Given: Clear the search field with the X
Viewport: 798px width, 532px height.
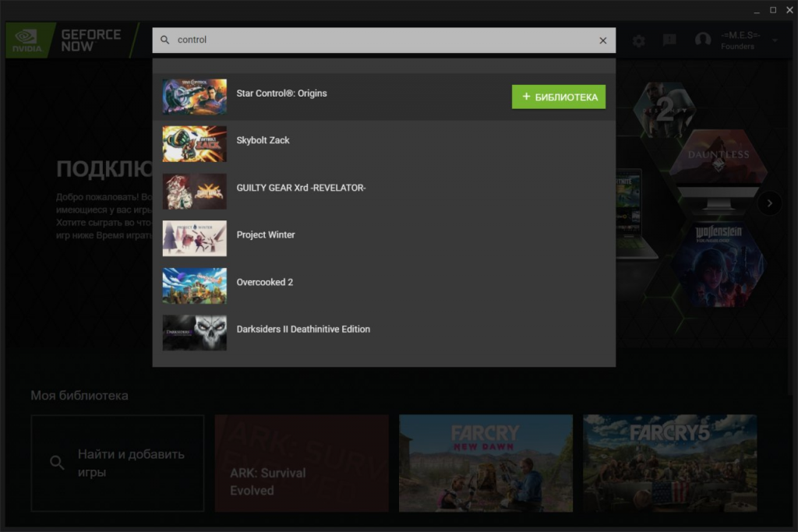Looking at the screenshot, I should 602,41.
